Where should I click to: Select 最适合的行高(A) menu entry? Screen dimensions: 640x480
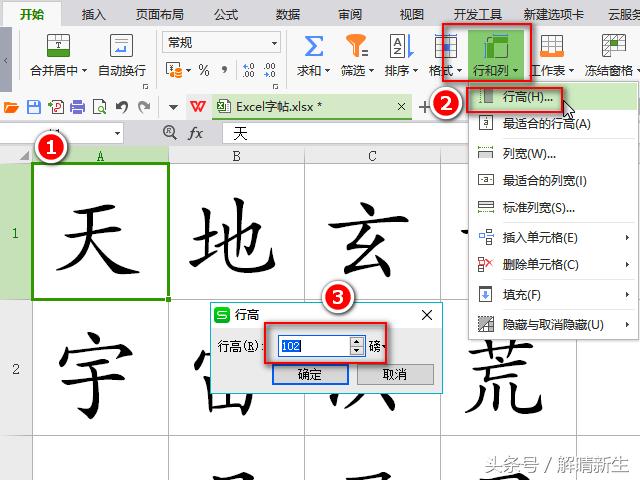click(553, 123)
